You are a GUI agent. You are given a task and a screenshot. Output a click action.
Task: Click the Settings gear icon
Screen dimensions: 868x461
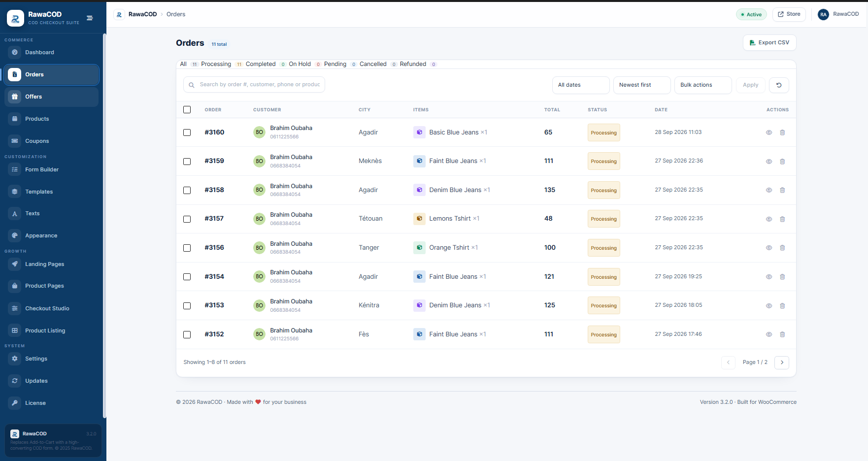pos(15,359)
